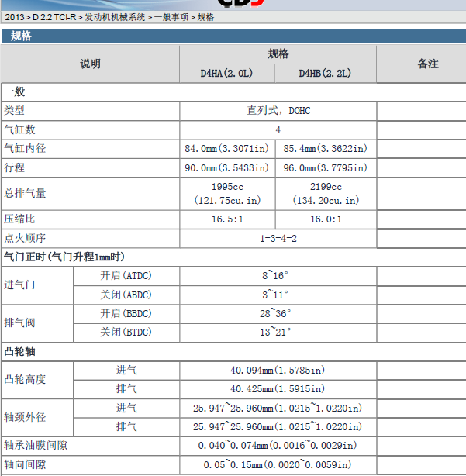Select the 96.0mm(3.7795in) cell

[x=326, y=168]
